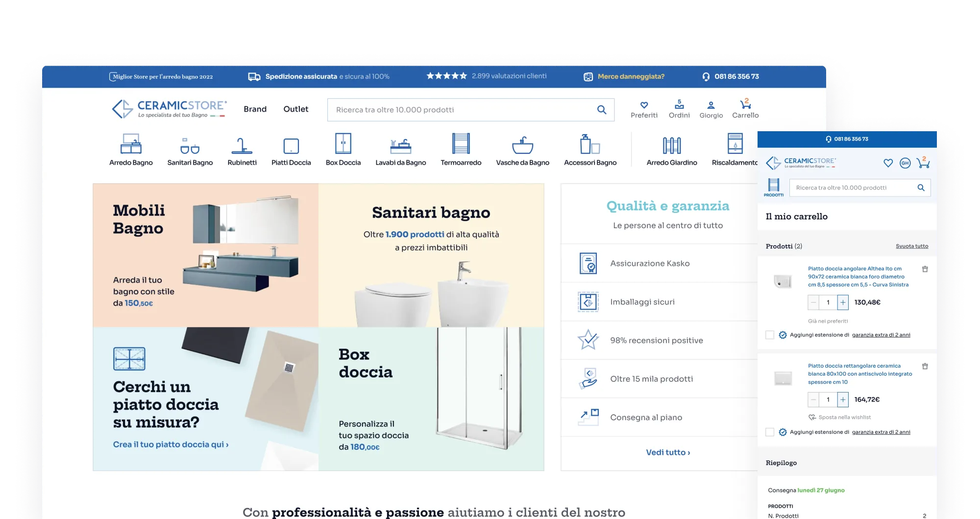Open the Brand menu item
The width and height of the screenshot is (980, 519).
[x=255, y=109]
